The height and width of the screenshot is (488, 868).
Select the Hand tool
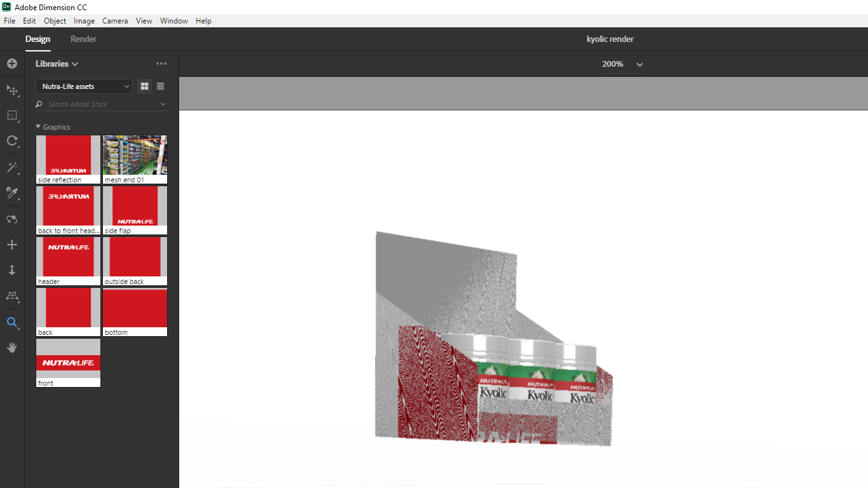pyautogui.click(x=12, y=348)
